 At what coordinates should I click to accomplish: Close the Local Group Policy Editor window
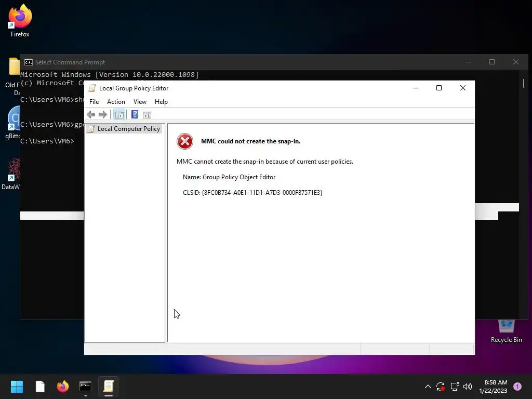[x=463, y=88]
